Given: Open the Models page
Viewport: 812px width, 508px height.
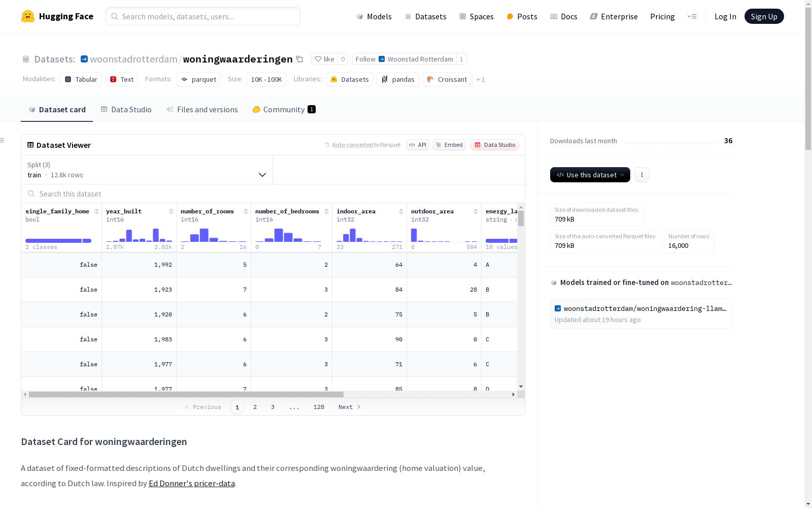Looking at the screenshot, I should point(374,16).
